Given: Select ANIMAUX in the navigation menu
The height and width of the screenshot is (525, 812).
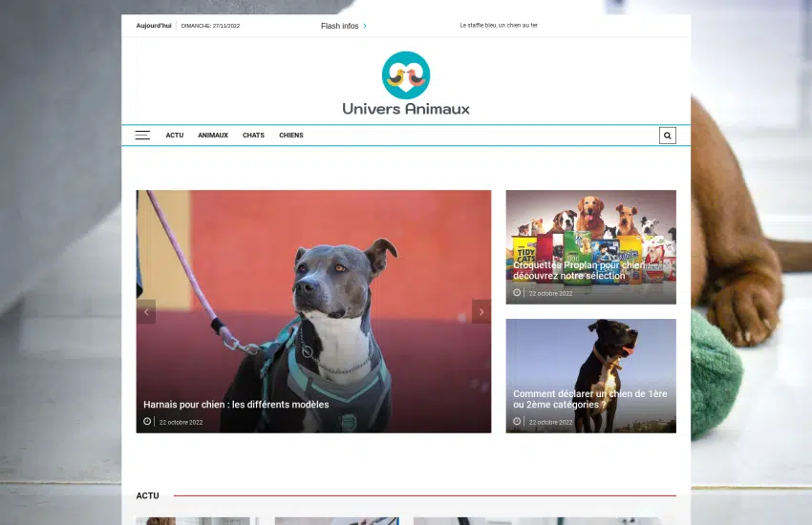Looking at the screenshot, I should 213,136.
